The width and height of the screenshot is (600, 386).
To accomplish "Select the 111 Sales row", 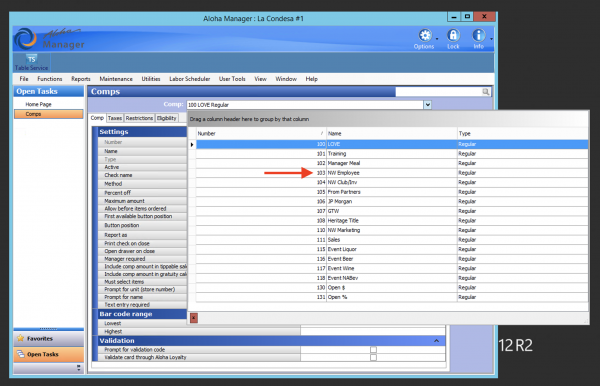I will pos(392,240).
